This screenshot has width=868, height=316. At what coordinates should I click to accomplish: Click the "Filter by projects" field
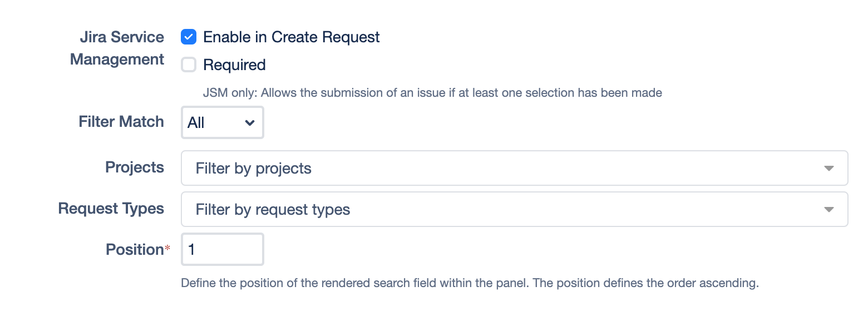pos(501,168)
